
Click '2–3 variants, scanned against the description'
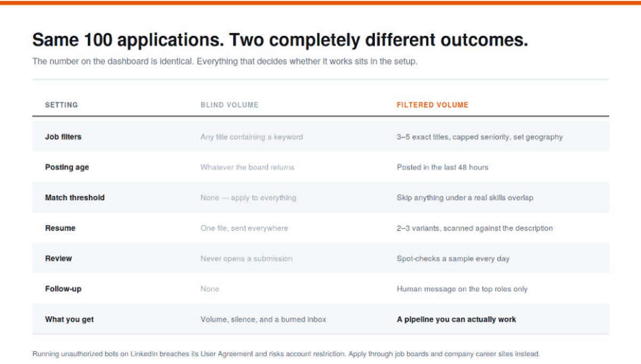click(475, 228)
